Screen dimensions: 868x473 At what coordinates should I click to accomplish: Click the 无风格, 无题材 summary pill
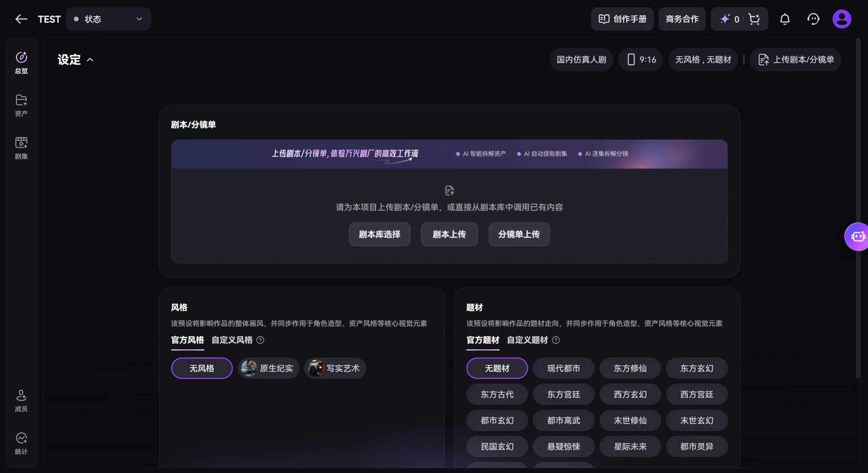click(703, 60)
